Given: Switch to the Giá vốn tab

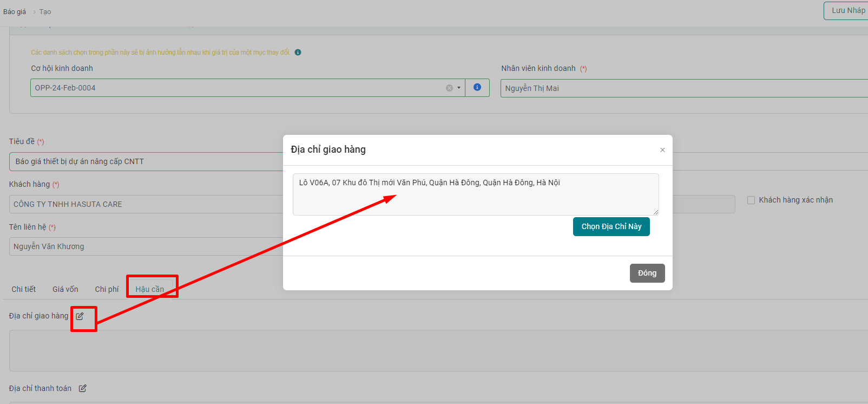Looking at the screenshot, I should [x=65, y=289].
